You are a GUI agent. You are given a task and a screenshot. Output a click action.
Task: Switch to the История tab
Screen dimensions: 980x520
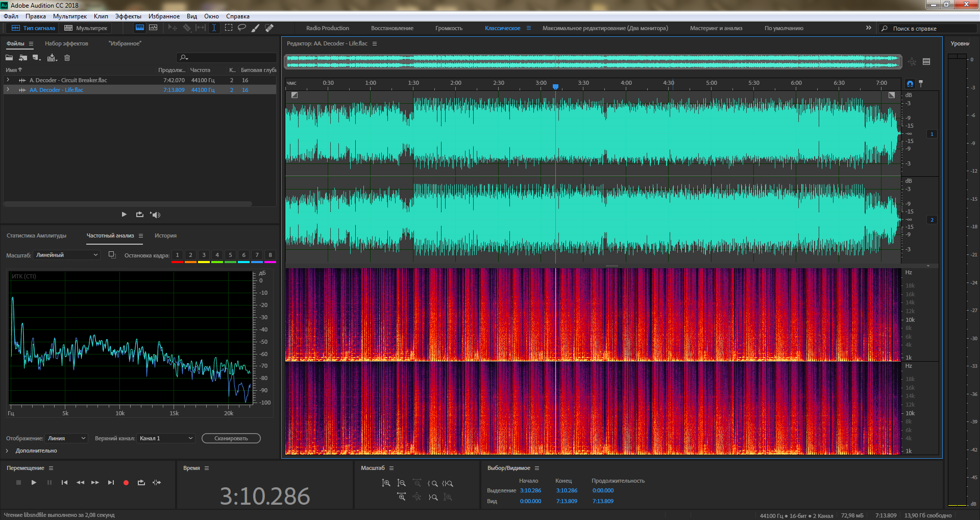(165, 235)
